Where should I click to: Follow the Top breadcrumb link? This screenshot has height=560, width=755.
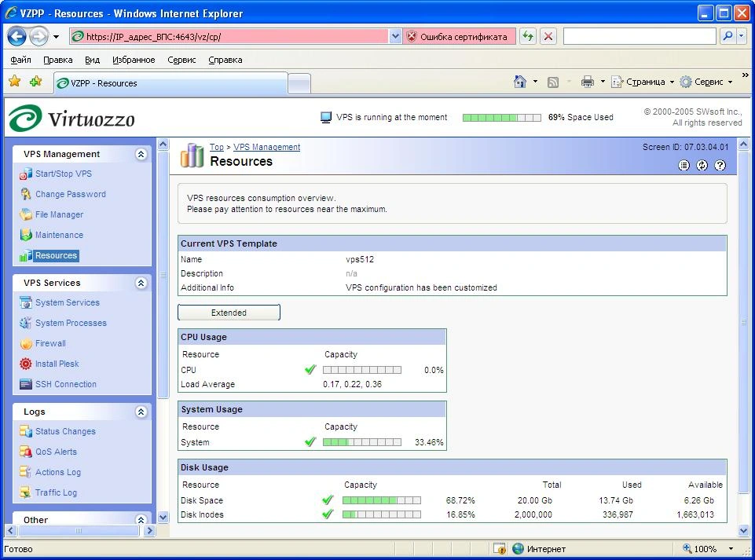217,147
